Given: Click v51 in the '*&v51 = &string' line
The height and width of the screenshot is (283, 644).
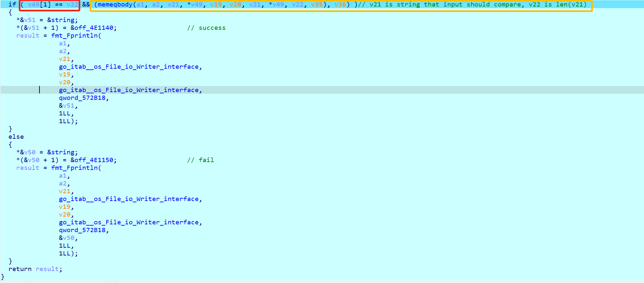Looking at the screenshot, I should tap(30, 20).
